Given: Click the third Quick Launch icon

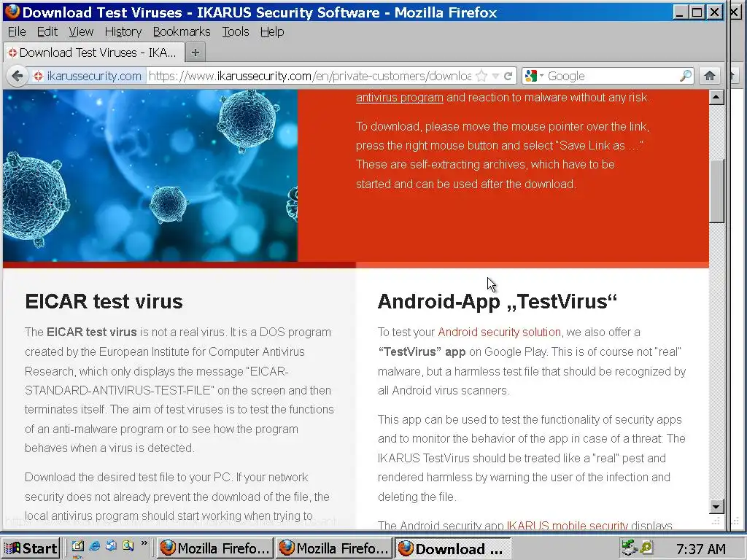Looking at the screenshot, I should click(x=111, y=546).
